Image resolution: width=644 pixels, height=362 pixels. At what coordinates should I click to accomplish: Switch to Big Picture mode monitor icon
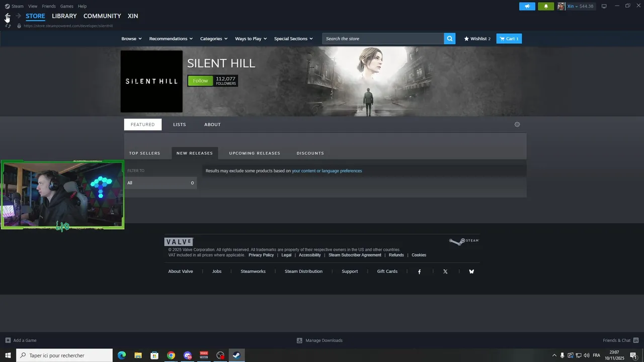[604, 6]
